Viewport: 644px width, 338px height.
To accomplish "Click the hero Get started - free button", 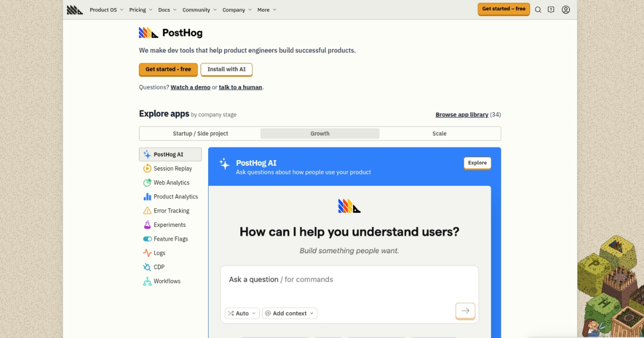I will 168,70.
